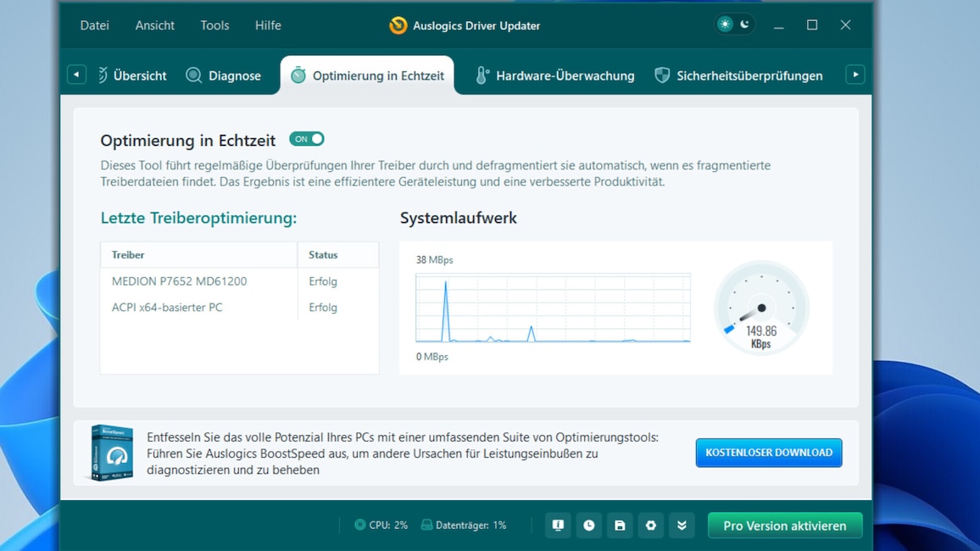Switch to the Diagnose tab
The width and height of the screenshot is (980, 551).
tap(223, 75)
